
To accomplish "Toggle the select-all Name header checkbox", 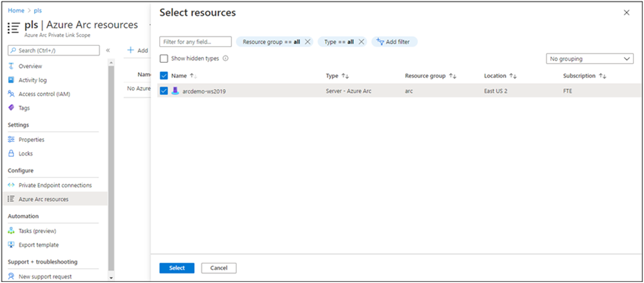I will (164, 76).
